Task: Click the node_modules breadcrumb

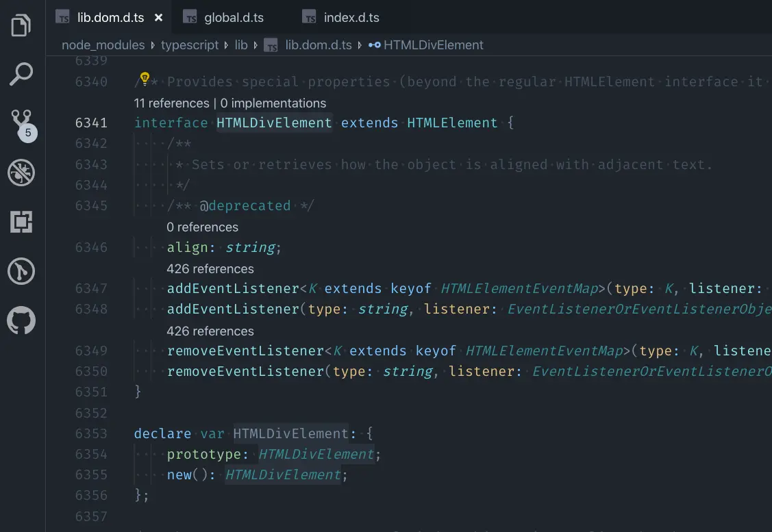Action: (x=103, y=45)
